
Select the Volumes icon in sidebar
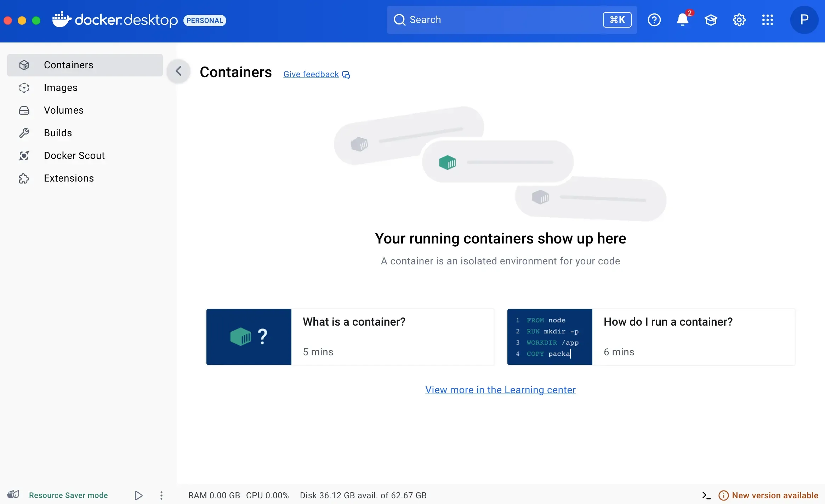23,110
